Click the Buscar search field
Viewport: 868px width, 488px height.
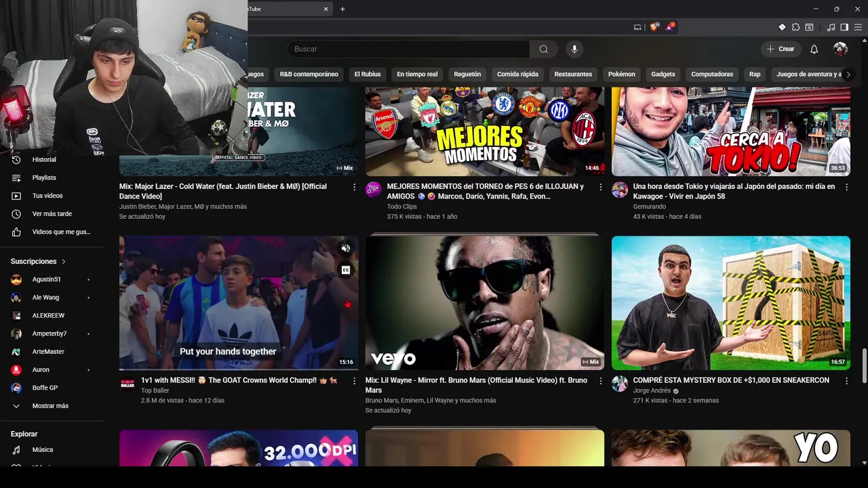[408, 49]
